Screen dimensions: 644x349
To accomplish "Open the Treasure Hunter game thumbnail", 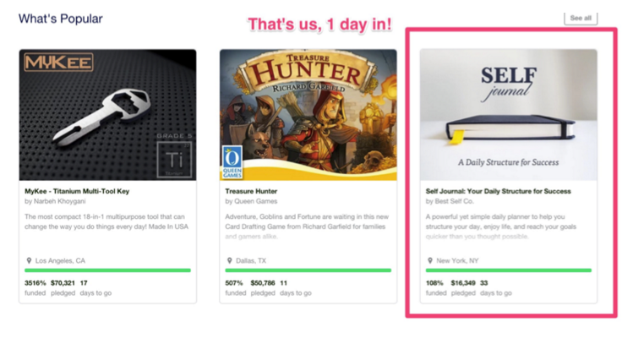I will click(308, 114).
